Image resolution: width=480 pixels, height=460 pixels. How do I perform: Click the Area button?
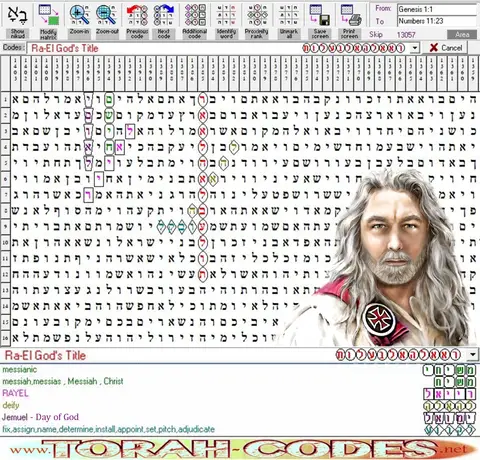462,34
